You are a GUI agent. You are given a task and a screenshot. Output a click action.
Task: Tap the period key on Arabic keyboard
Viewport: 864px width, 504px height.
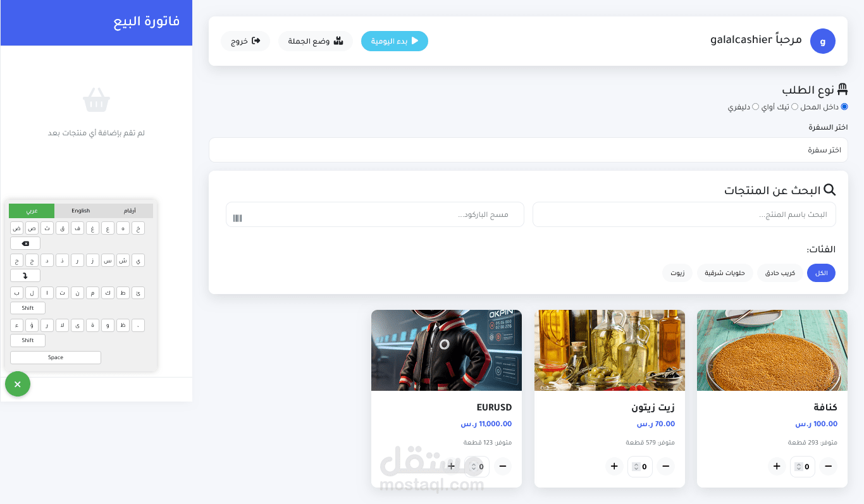coord(138,325)
